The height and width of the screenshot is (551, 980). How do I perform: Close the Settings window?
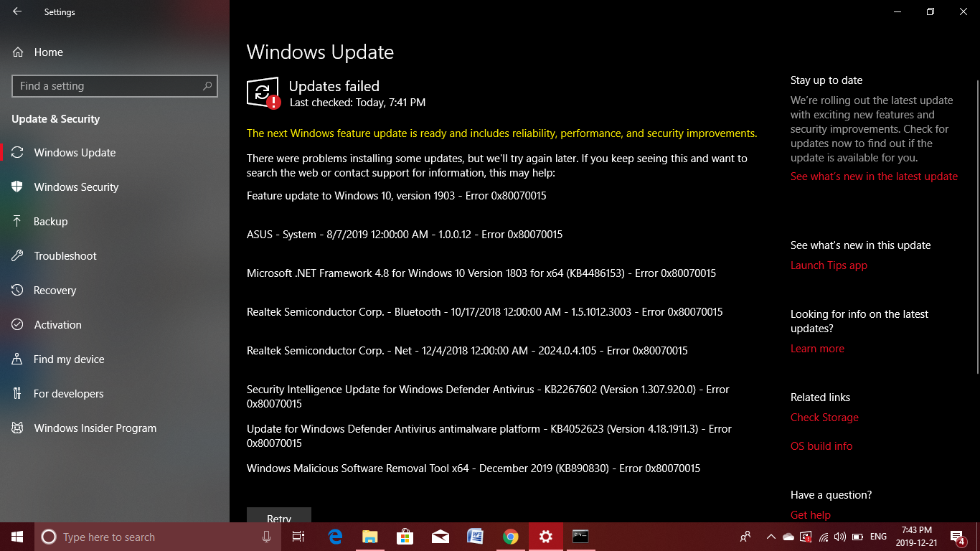pyautogui.click(x=963, y=11)
